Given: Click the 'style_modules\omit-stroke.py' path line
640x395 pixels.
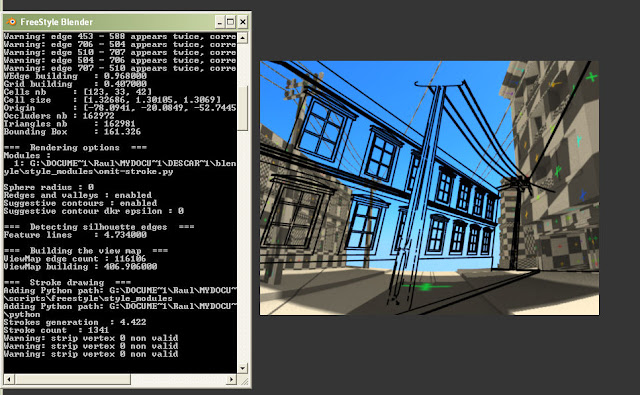Looking at the screenshot, I should (88, 171).
